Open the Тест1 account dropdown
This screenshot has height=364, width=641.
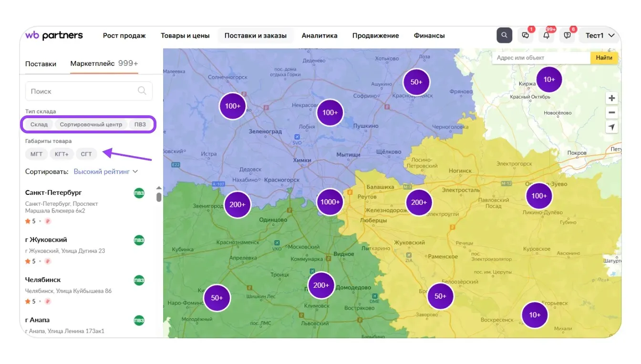[600, 36]
